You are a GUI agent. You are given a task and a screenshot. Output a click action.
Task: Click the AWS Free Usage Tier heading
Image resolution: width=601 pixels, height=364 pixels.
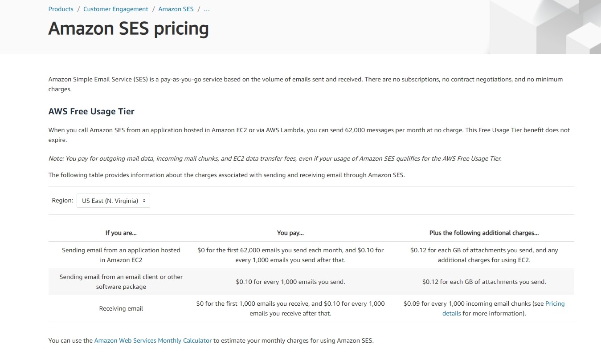91,111
